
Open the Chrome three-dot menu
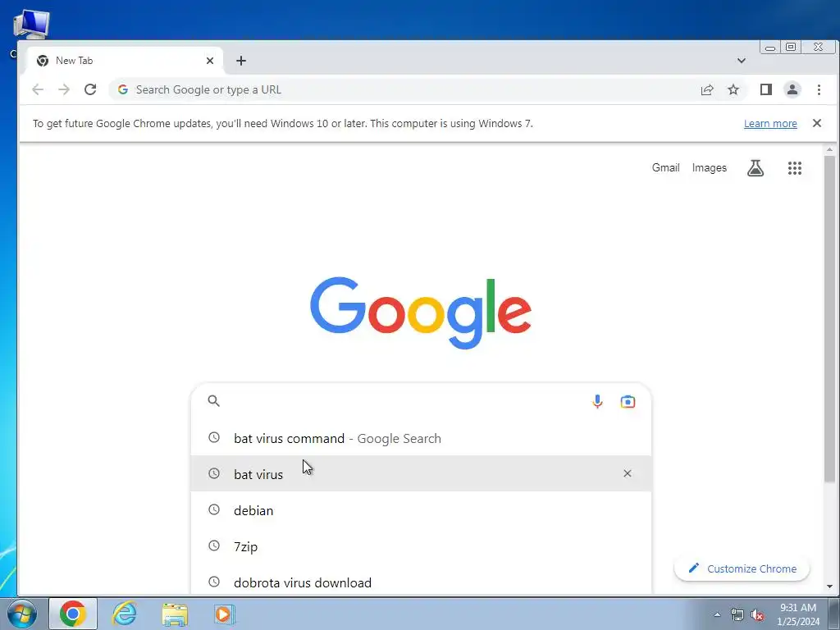819,89
